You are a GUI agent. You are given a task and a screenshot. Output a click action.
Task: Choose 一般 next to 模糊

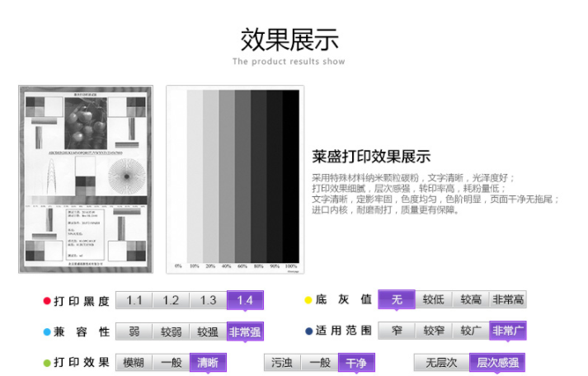(171, 363)
